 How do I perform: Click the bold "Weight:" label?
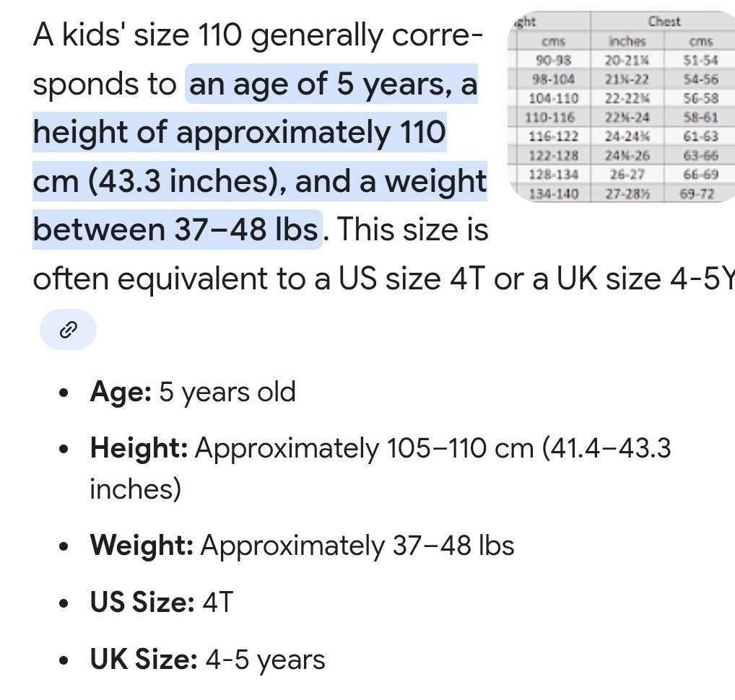point(142,545)
